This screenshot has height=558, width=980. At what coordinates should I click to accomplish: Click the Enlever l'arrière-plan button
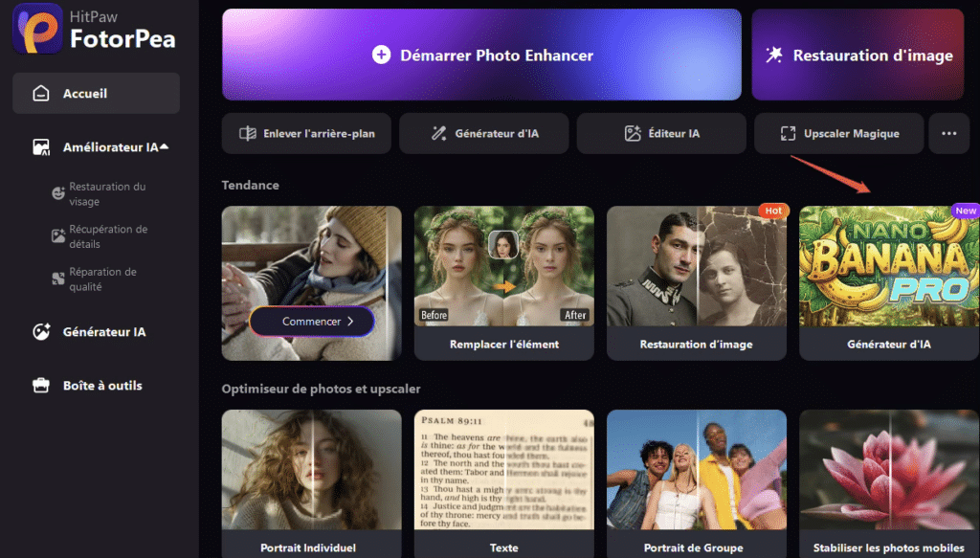pos(306,134)
